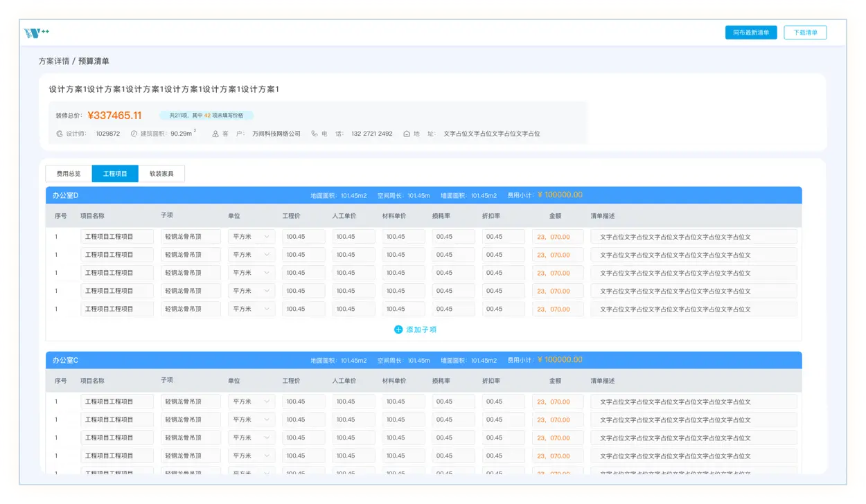Click the 下载清单 button
This screenshot has width=866, height=504.
(805, 33)
